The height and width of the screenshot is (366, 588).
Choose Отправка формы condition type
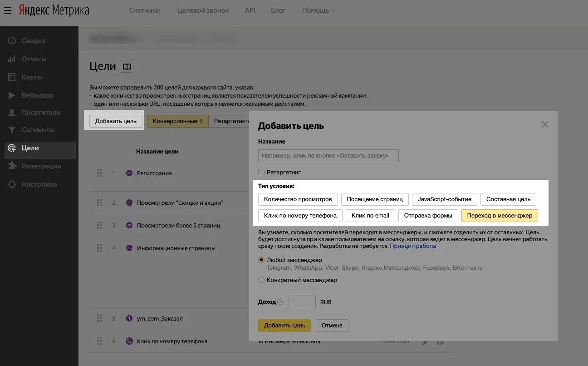tap(428, 216)
